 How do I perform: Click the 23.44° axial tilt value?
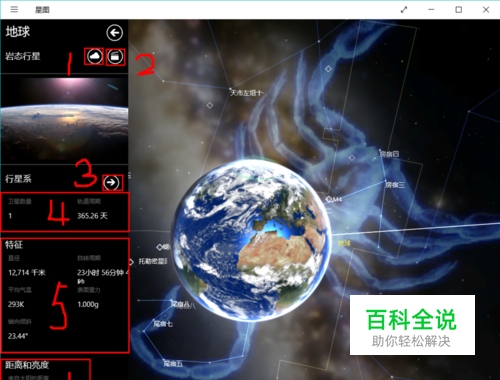pos(18,336)
